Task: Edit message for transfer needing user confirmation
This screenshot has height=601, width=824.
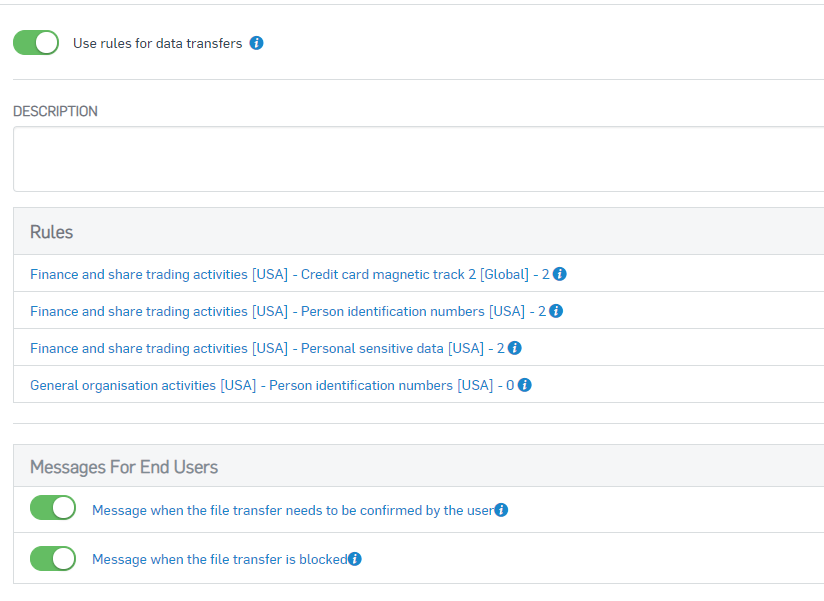Action: tap(293, 510)
